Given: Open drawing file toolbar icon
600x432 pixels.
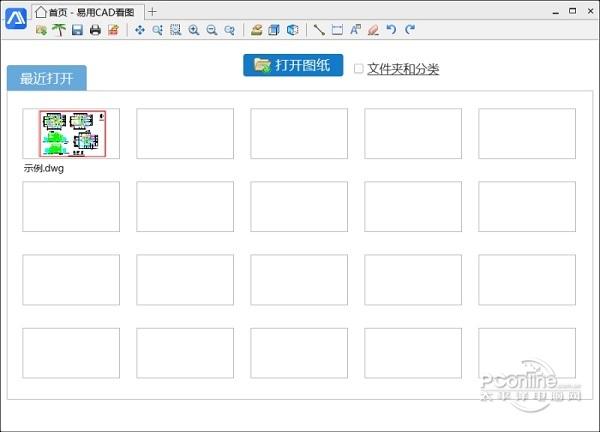Looking at the screenshot, I should pos(41,30).
